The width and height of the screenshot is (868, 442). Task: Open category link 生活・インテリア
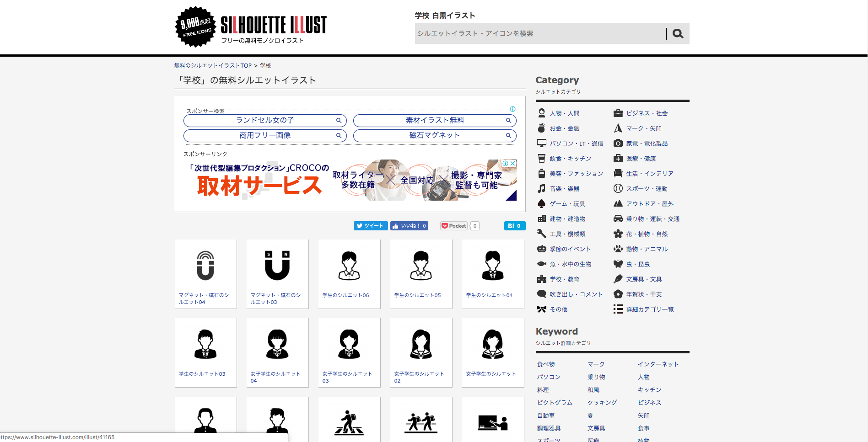pos(650,174)
